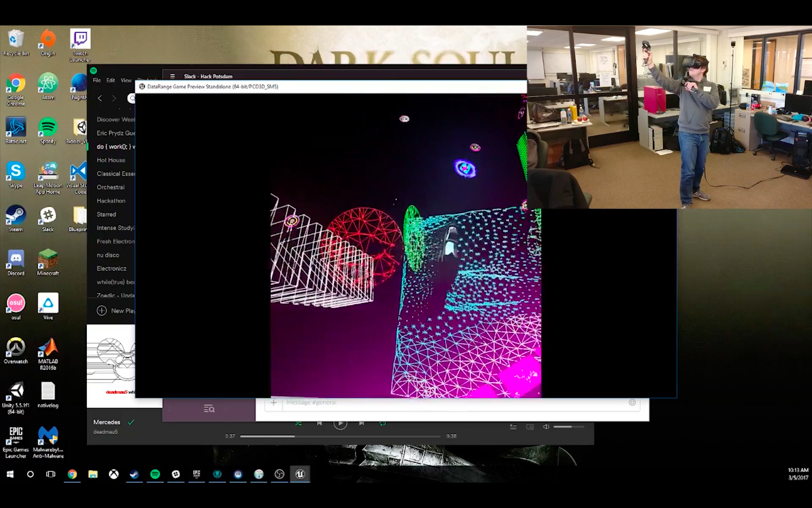Open the Slack hamburger menu

[x=173, y=76]
